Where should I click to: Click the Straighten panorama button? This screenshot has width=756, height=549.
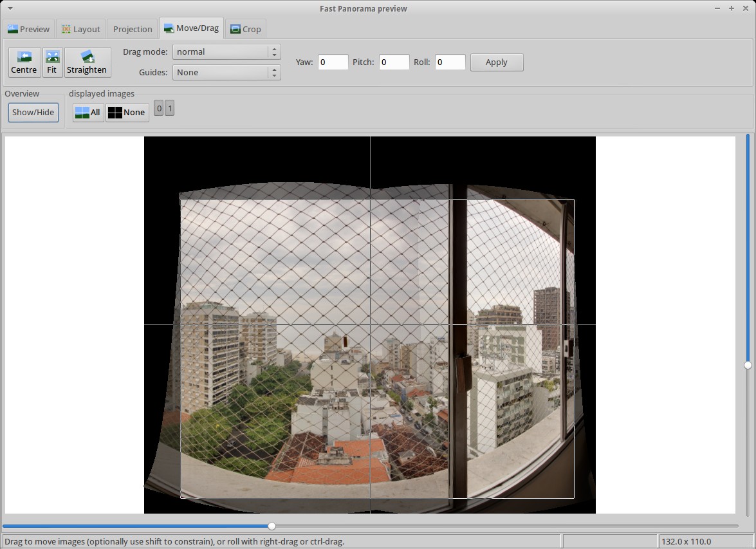87,62
